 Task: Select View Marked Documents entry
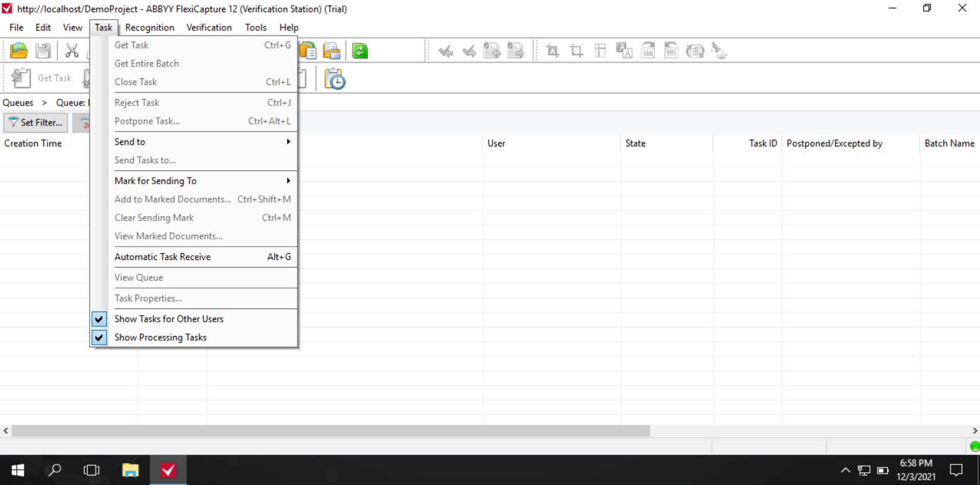click(x=194, y=236)
